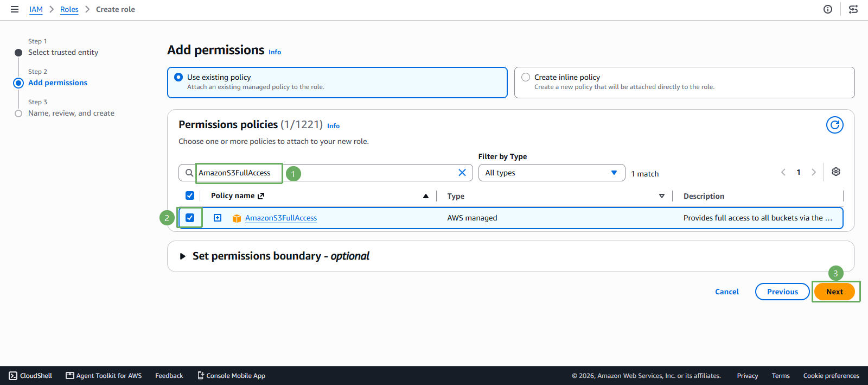Go to IAM breadcrumb
The image size is (868, 385).
[x=36, y=9]
